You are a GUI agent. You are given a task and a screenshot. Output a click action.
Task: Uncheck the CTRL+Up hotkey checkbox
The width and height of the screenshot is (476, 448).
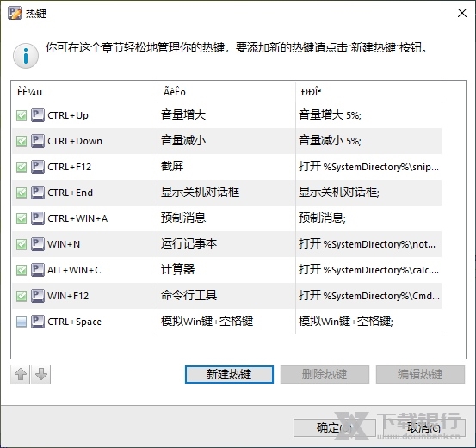(22, 115)
